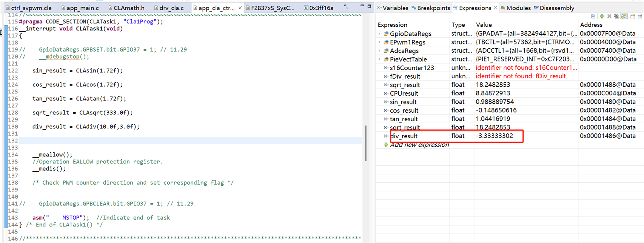Open new Expressions view icon
Viewport: 644px width, 243px height.
tap(633, 16)
